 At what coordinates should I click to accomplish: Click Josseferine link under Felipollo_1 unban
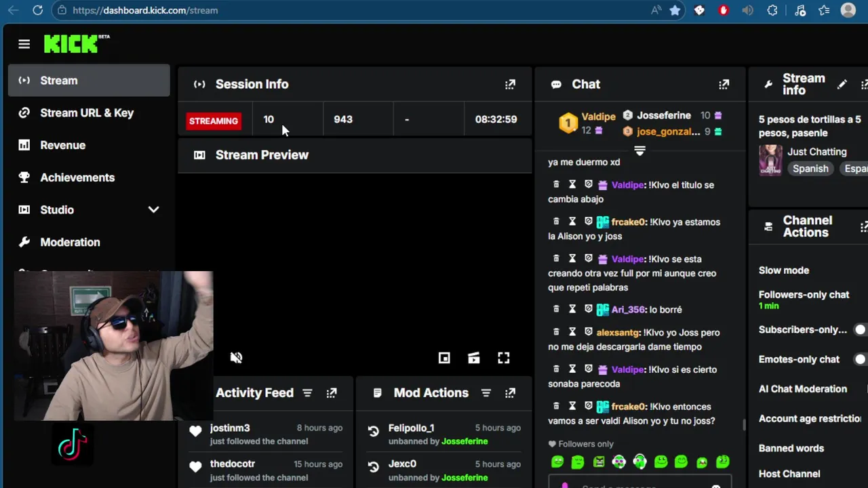465,441
